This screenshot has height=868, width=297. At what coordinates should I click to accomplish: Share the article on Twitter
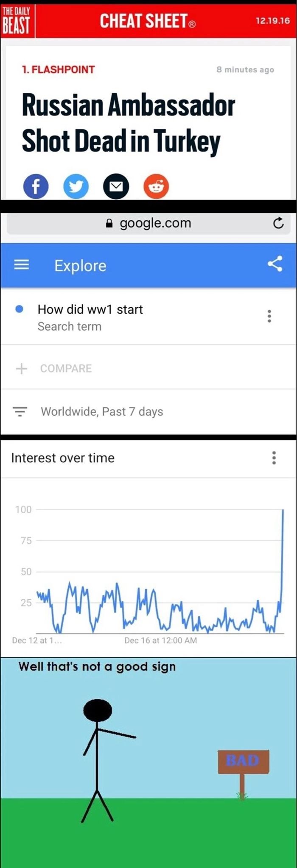coord(76,186)
